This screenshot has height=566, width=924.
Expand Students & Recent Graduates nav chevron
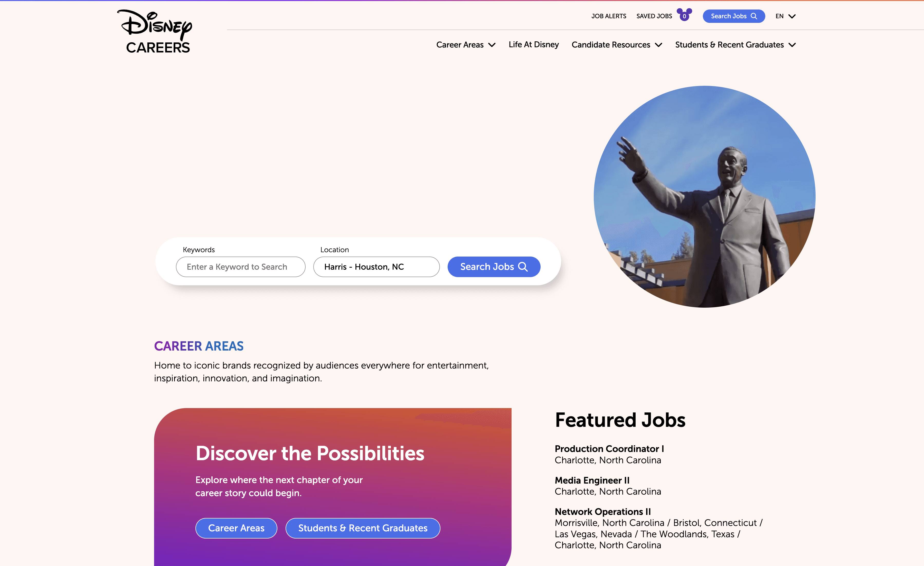point(792,45)
